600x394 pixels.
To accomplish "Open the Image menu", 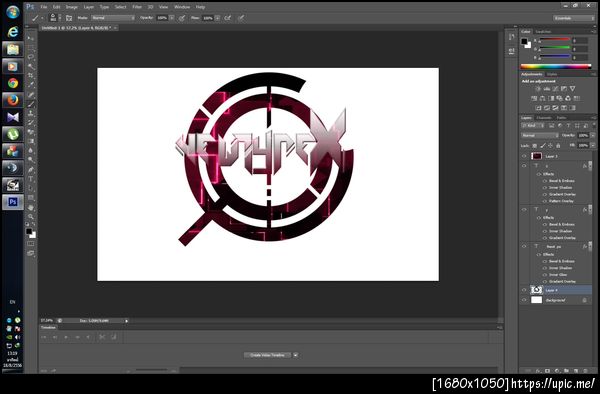I will (x=72, y=7).
